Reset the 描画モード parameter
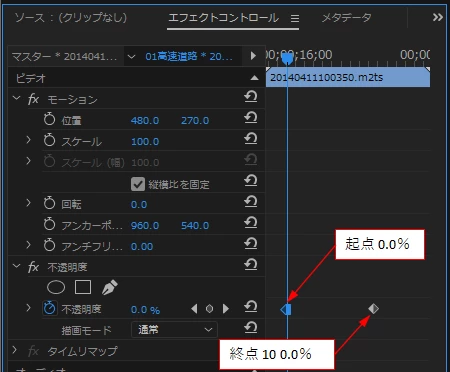The width and height of the screenshot is (450, 372). point(250,328)
